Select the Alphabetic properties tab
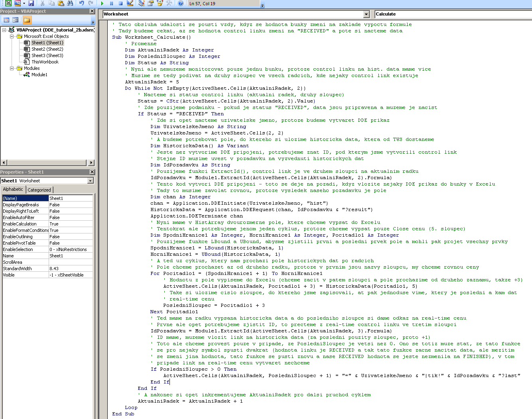Viewport: 532px width, 419px height. coord(13,190)
